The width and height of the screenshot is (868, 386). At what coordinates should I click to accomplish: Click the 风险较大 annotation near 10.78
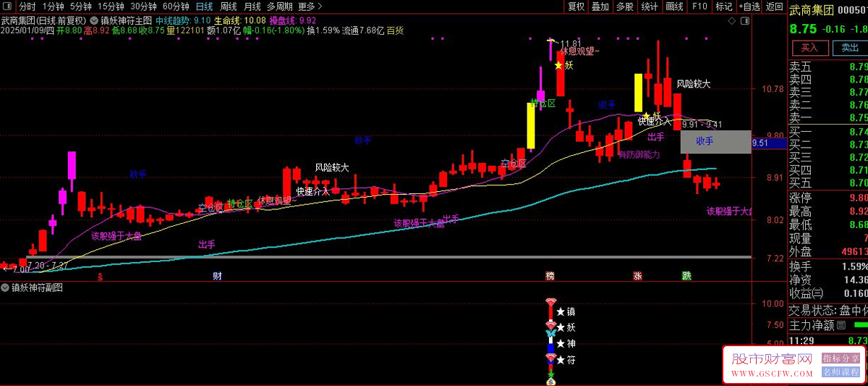(x=694, y=84)
